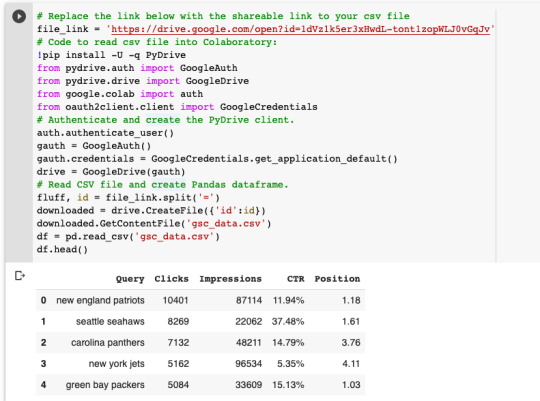This screenshot has width=540, height=401.
Task: Place cursor on 'auth.authenticate_user()' line
Action: coord(105,133)
